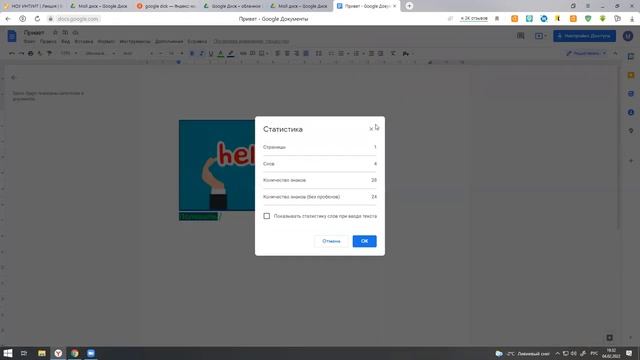Star the document Привет
This screenshot has height=360, width=640.
click(x=55, y=32)
